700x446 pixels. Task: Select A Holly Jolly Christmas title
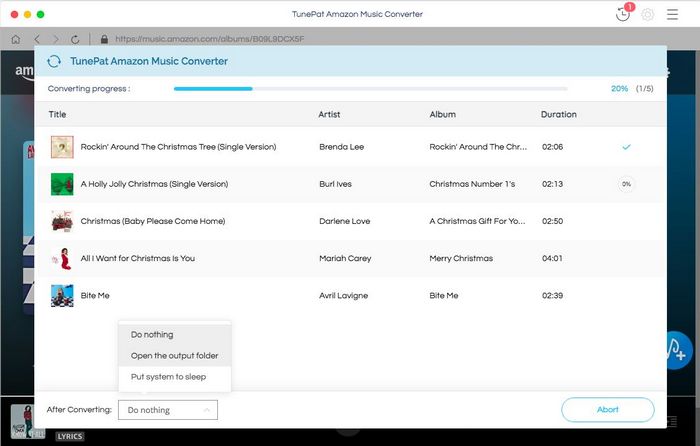coord(154,184)
